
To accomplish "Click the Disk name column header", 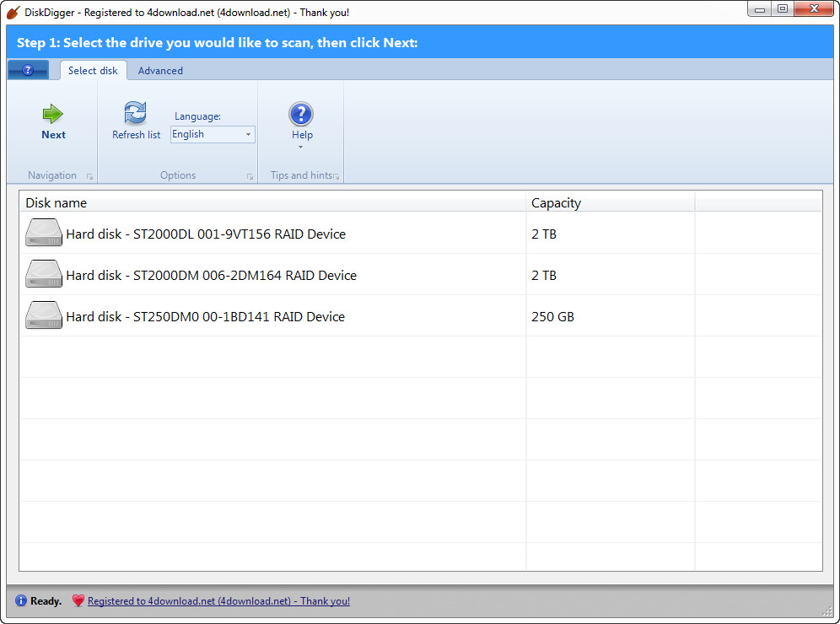I will pos(272,203).
